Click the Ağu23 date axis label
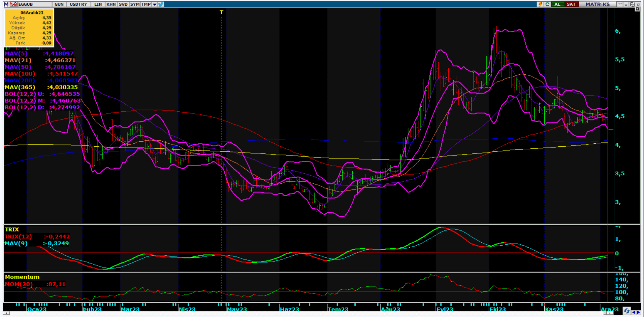 [x=391, y=309]
